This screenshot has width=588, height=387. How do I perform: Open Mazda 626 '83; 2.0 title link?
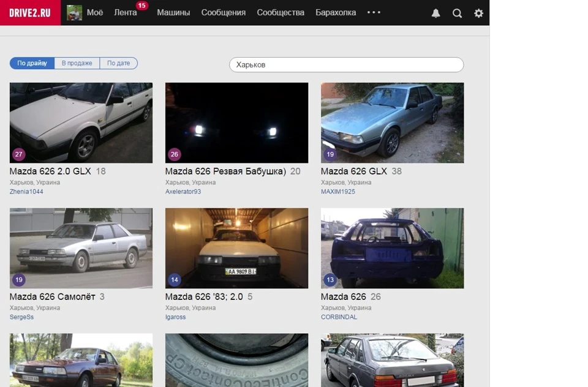tap(204, 296)
